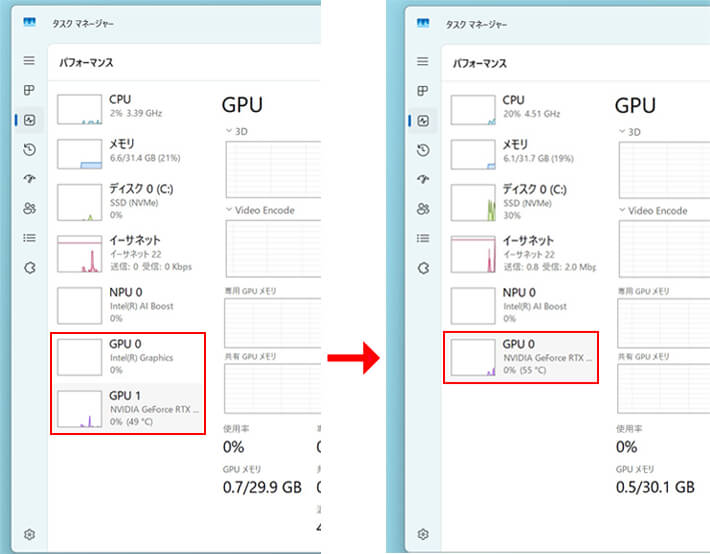This screenshot has width=710, height=554.
Task: Open Settings gear in right Task Manager
Action: [x=423, y=535]
